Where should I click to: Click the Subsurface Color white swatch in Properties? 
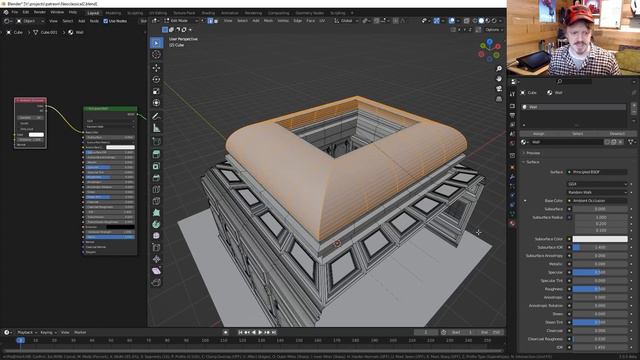point(600,239)
